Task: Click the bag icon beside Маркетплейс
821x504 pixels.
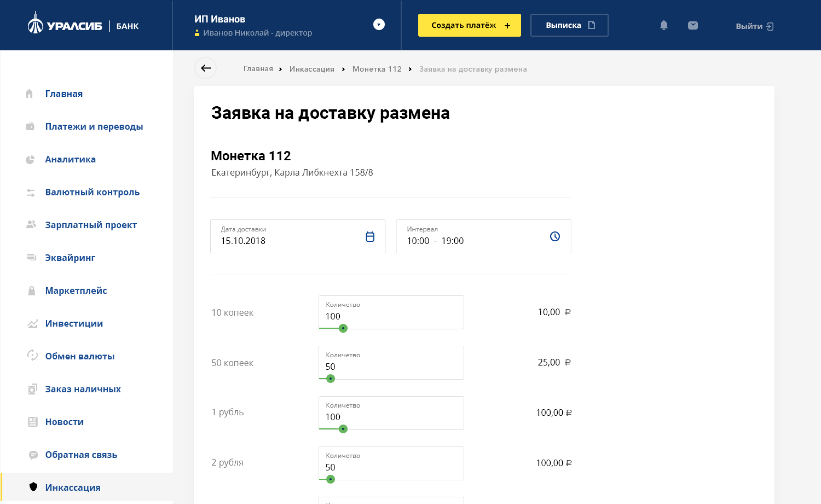Action: (31, 291)
